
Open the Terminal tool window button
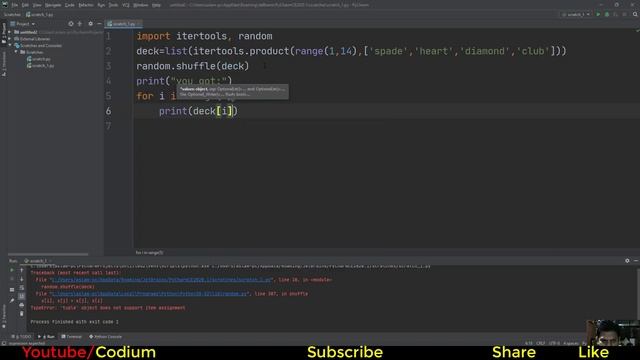coord(71,337)
